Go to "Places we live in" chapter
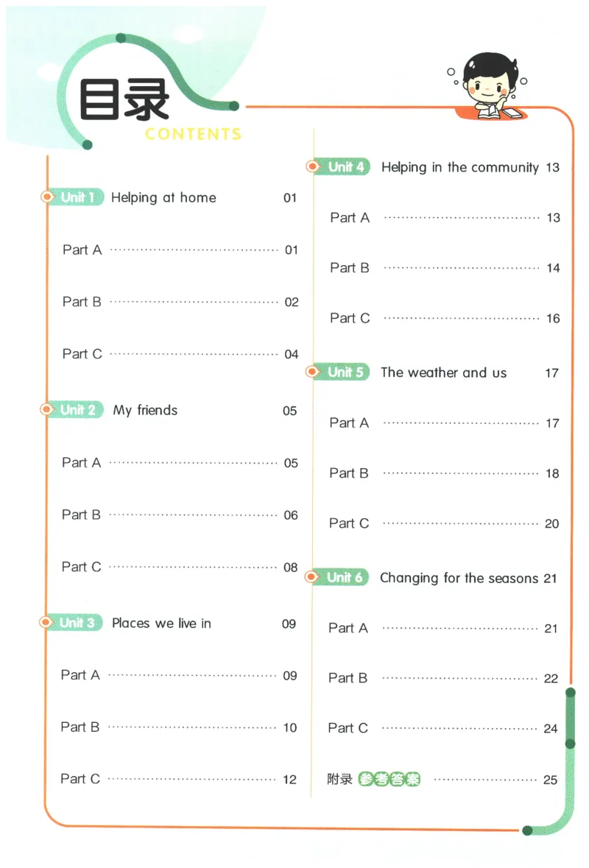 pyautogui.click(x=161, y=623)
